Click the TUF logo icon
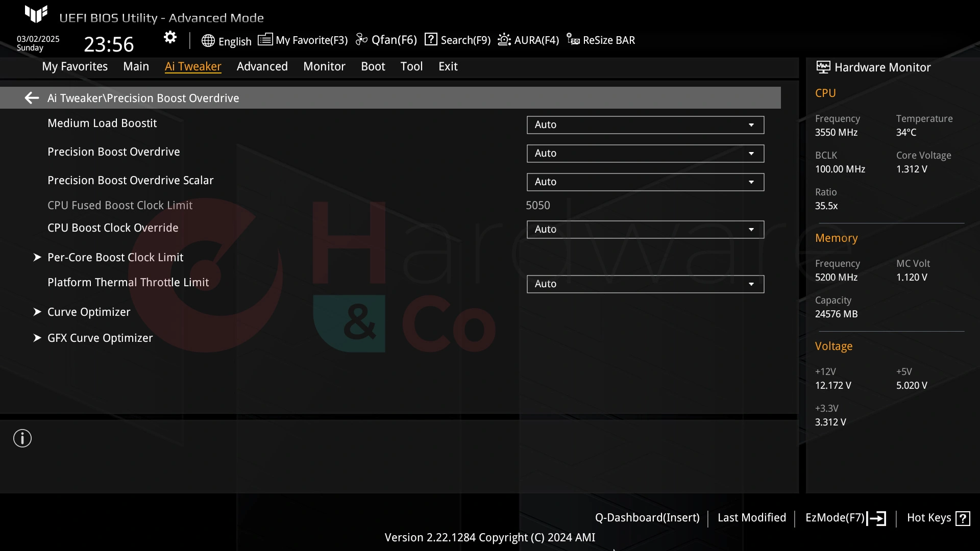This screenshot has width=980, height=551. click(36, 14)
